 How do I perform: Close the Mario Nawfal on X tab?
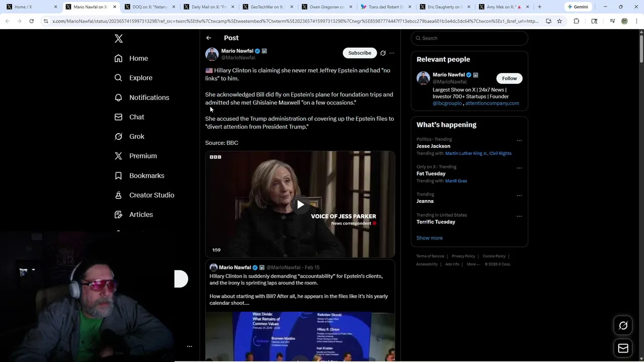click(x=115, y=7)
